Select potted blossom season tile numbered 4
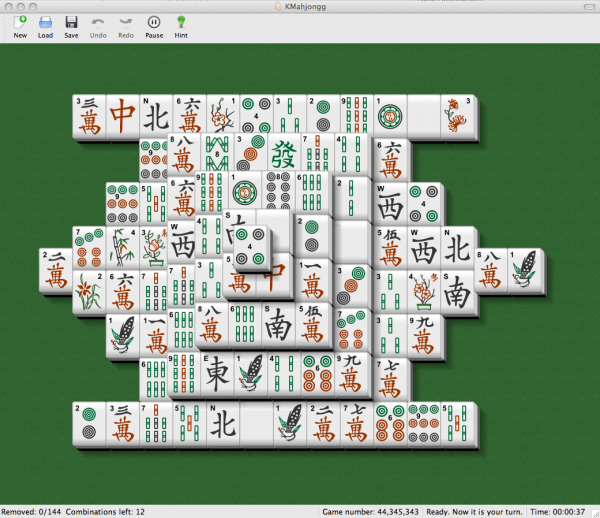Screen dimensions: 600x518 coord(424,292)
